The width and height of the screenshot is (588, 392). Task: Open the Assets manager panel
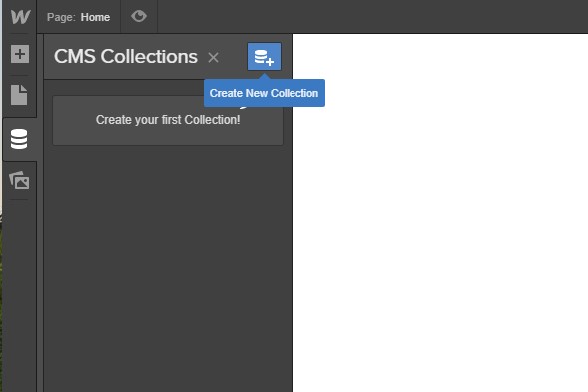pos(19,180)
